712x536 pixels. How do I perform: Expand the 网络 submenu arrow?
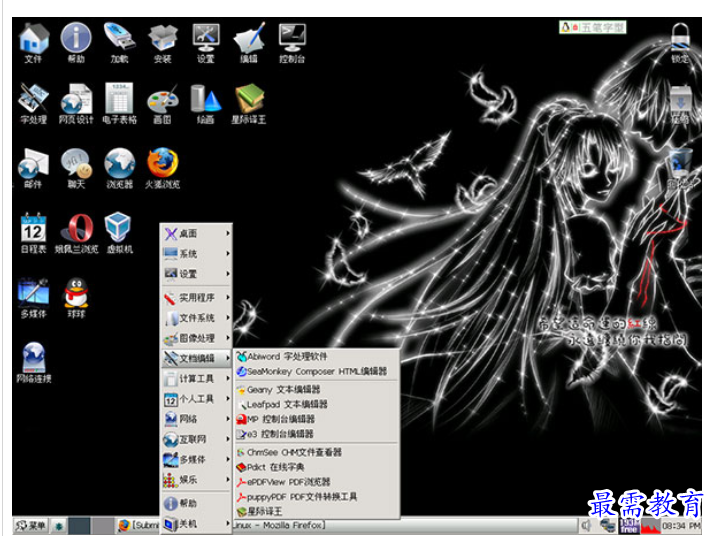(228, 419)
